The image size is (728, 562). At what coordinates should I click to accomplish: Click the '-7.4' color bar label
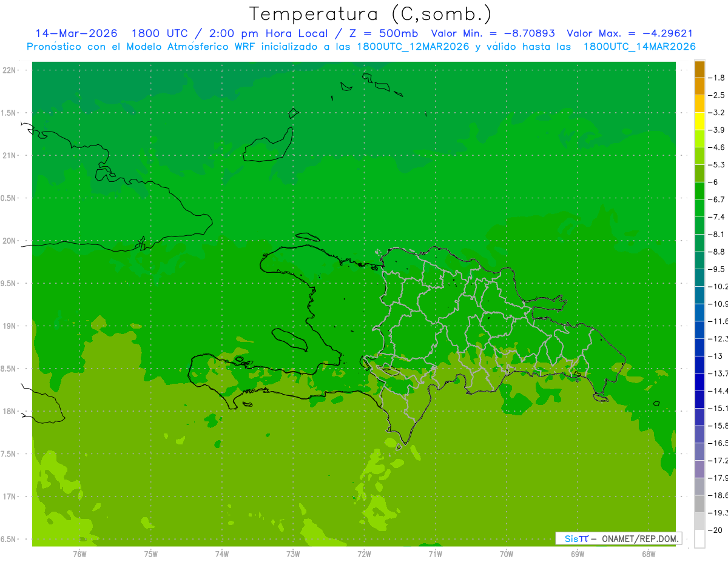click(x=716, y=217)
